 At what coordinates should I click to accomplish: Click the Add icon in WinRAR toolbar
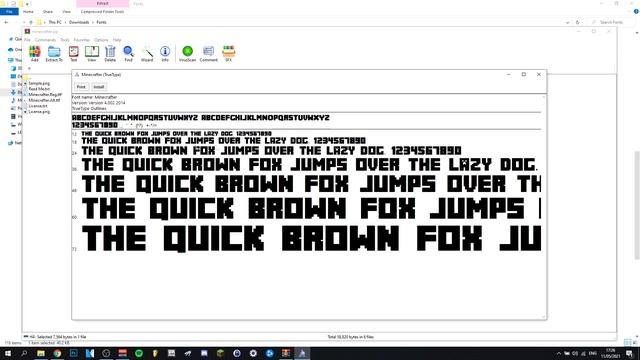35,53
